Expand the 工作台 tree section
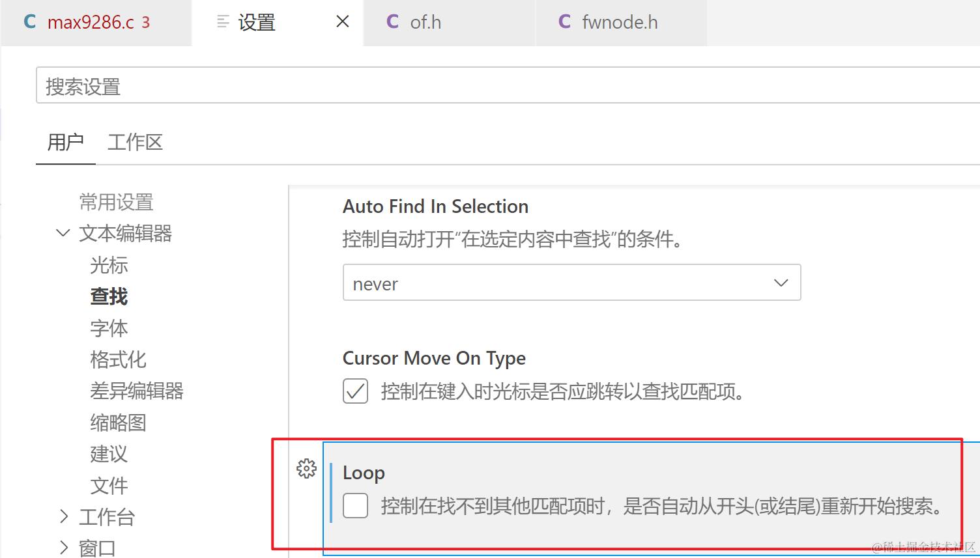This screenshot has width=980, height=558. 63,517
